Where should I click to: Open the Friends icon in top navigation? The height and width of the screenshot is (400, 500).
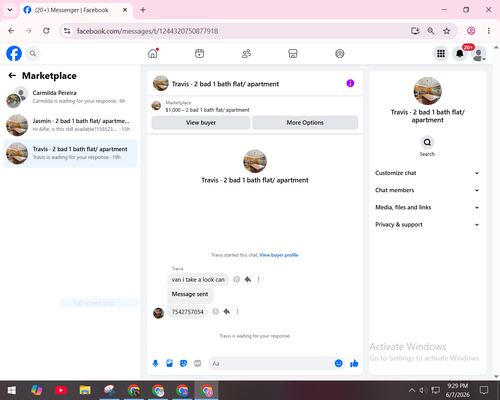pos(246,53)
